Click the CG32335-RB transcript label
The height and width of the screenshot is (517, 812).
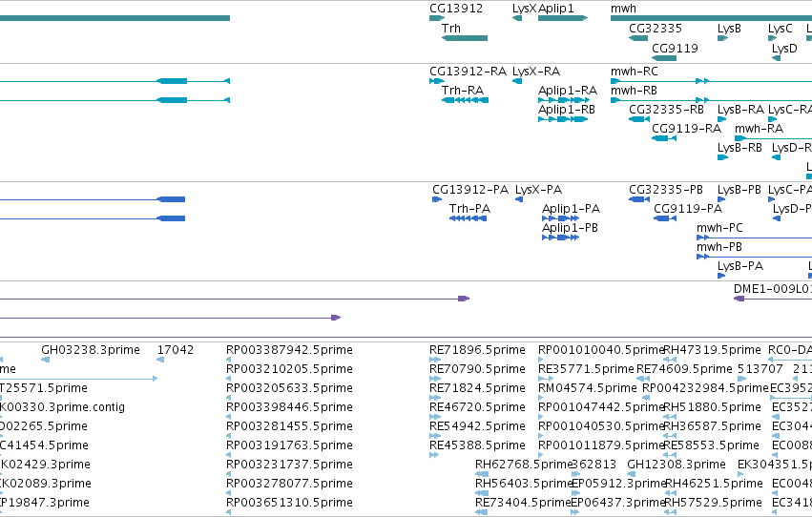(666, 110)
